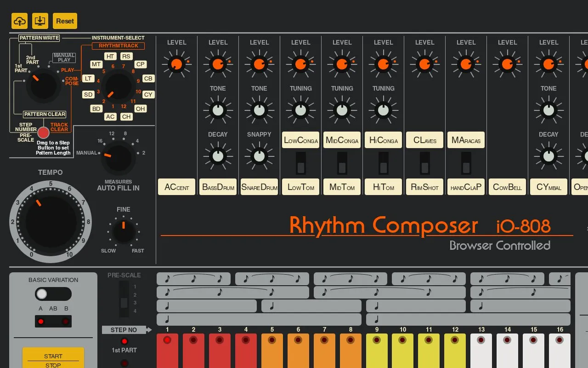Screen dimensions: 588x368
Task: Select the BD instrument label
Action: click(96, 109)
